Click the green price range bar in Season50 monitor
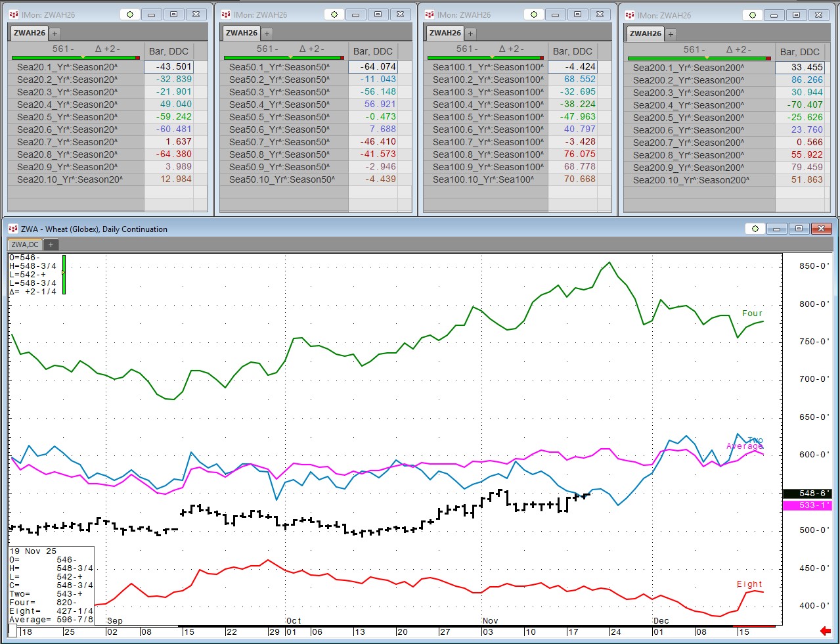 282,58
